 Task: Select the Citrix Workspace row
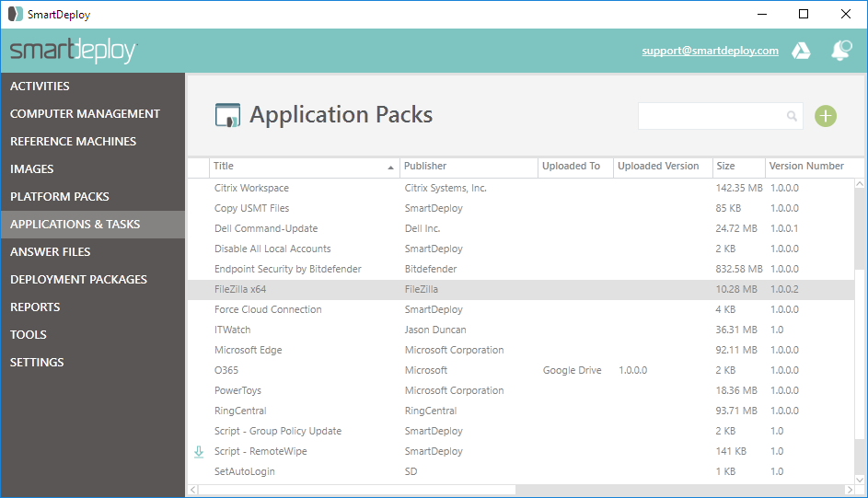(x=521, y=188)
